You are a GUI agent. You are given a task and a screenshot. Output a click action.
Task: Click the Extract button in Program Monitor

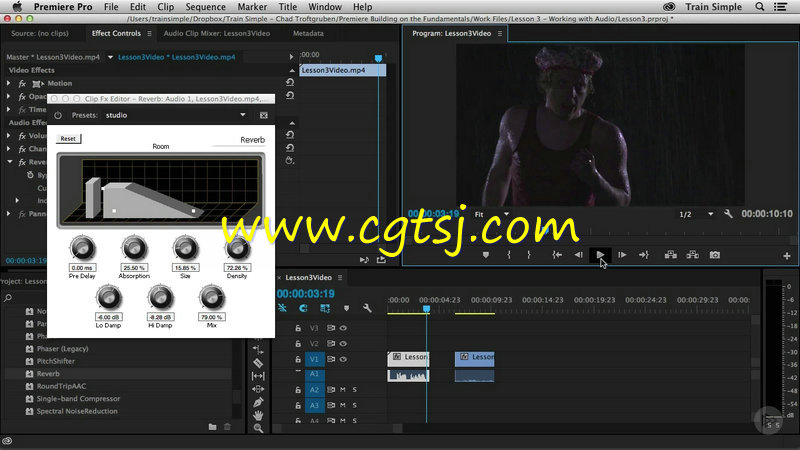pyautogui.click(x=692, y=255)
